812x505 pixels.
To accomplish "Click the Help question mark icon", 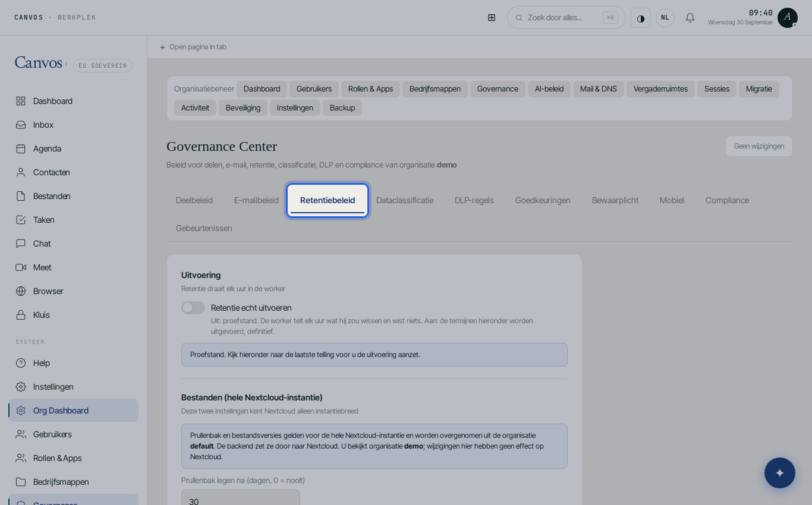I will click(21, 363).
